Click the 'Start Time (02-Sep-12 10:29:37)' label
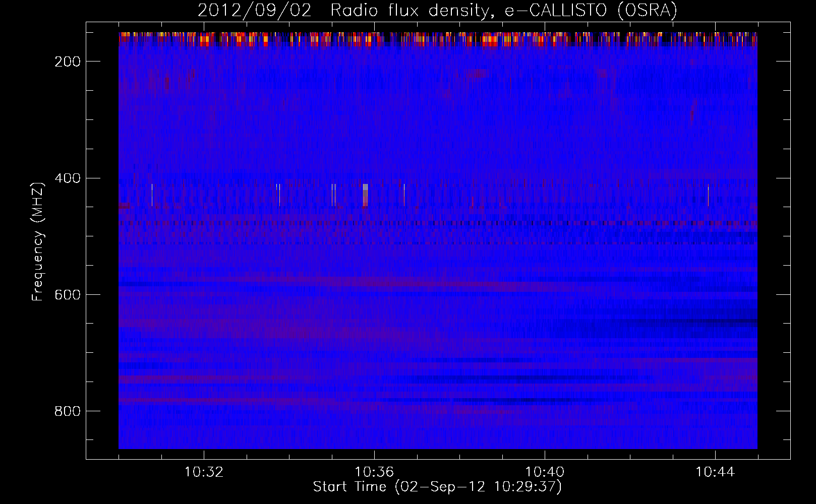This screenshot has height=504, width=816. tap(437, 487)
